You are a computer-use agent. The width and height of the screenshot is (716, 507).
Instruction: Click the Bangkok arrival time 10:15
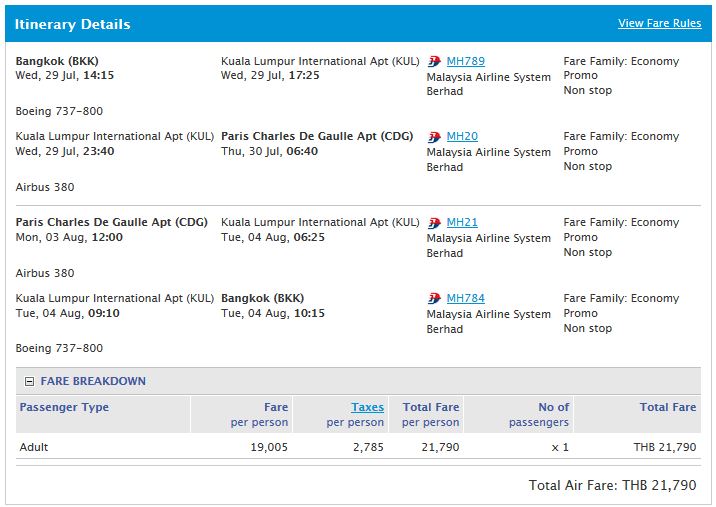(309, 313)
